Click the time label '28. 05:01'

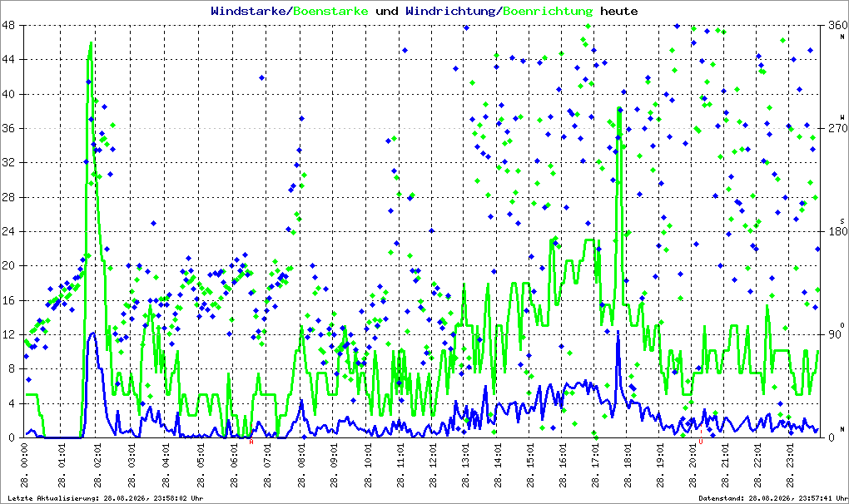(x=201, y=465)
